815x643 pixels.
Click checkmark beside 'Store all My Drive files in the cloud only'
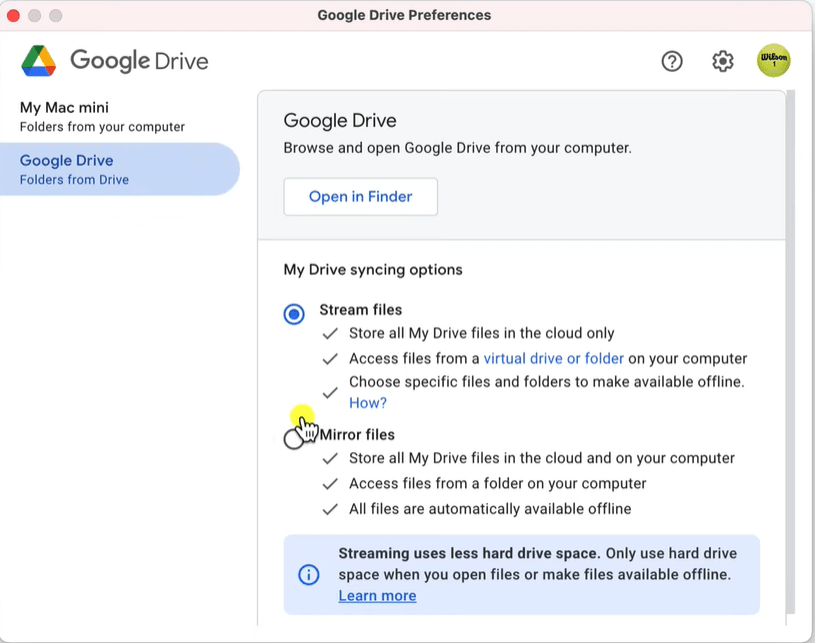(330, 333)
